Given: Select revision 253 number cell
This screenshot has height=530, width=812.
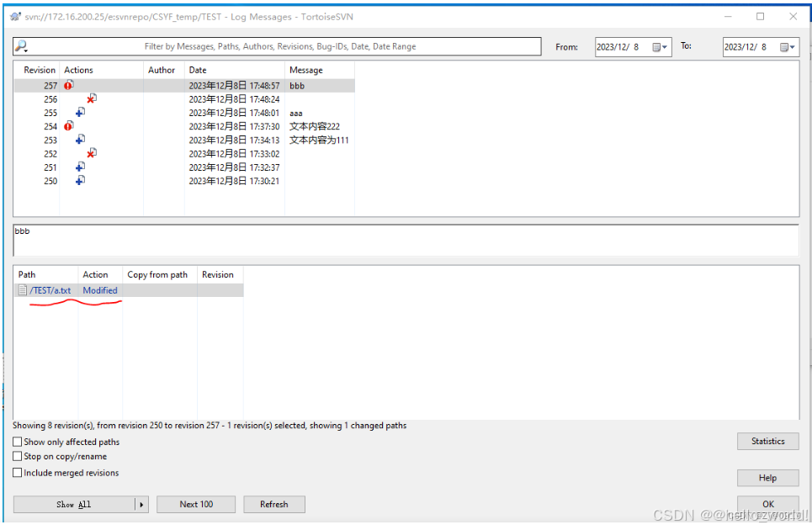Looking at the screenshot, I should (50, 140).
